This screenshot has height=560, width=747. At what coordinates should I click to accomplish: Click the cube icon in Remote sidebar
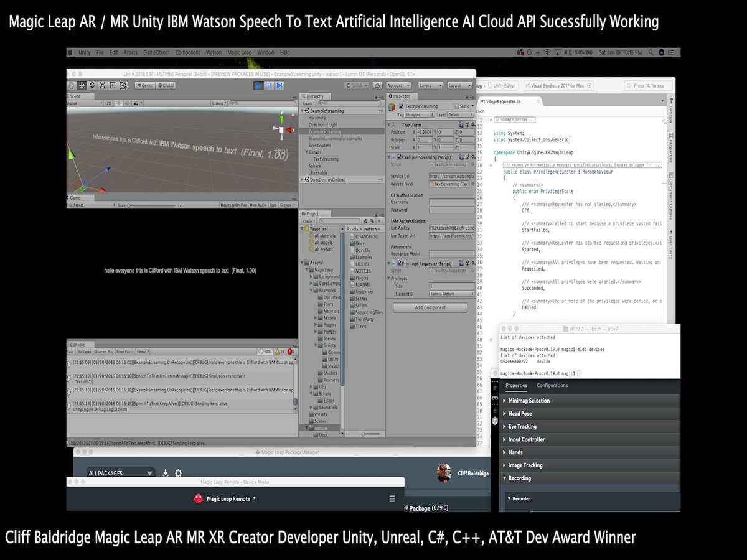(x=495, y=421)
